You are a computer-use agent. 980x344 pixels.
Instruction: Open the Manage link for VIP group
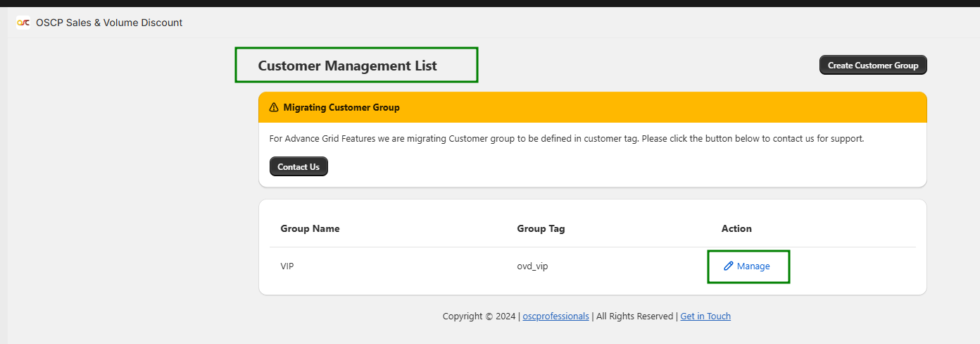[753, 266]
